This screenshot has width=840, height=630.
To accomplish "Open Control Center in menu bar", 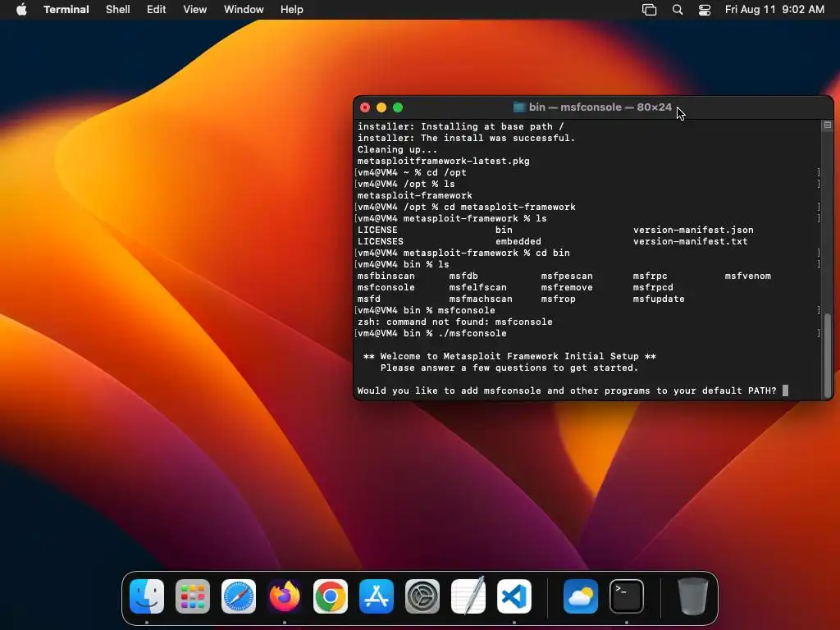I will coord(705,10).
